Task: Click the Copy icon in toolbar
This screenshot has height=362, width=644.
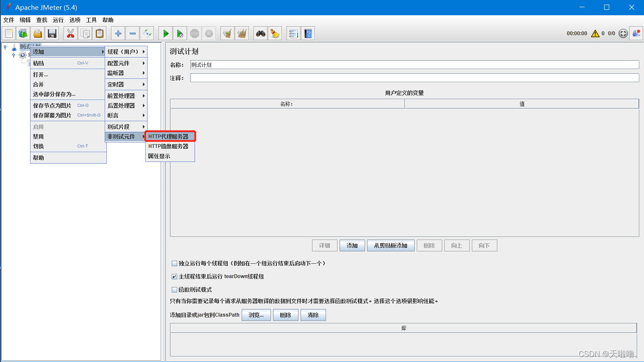Action: (x=85, y=33)
